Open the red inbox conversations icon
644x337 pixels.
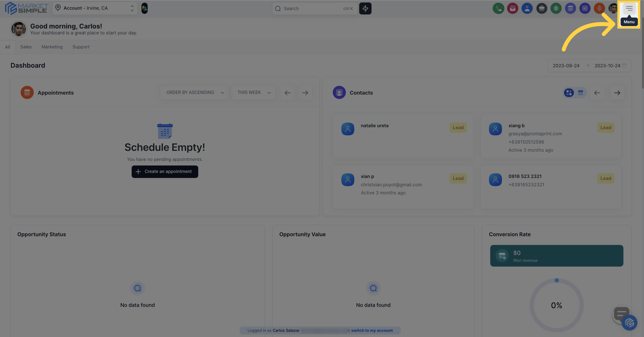513,9
